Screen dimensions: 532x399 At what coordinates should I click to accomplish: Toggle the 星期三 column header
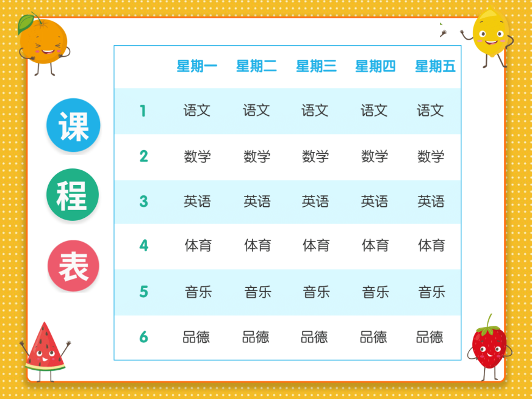(315, 66)
